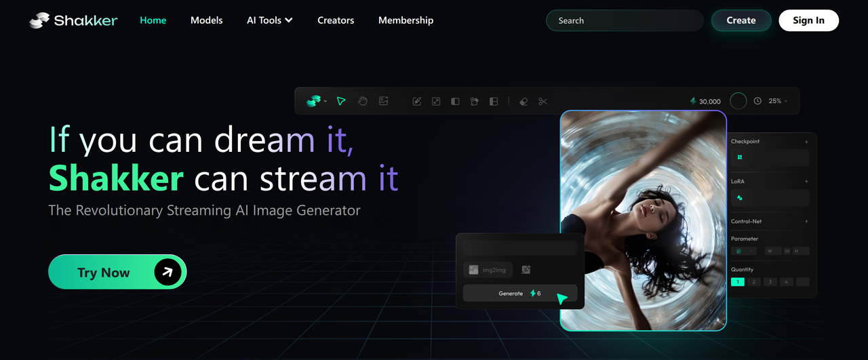Click the lightning bolt credits icon by 30,000

pyautogui.click(x=693, y=101)
